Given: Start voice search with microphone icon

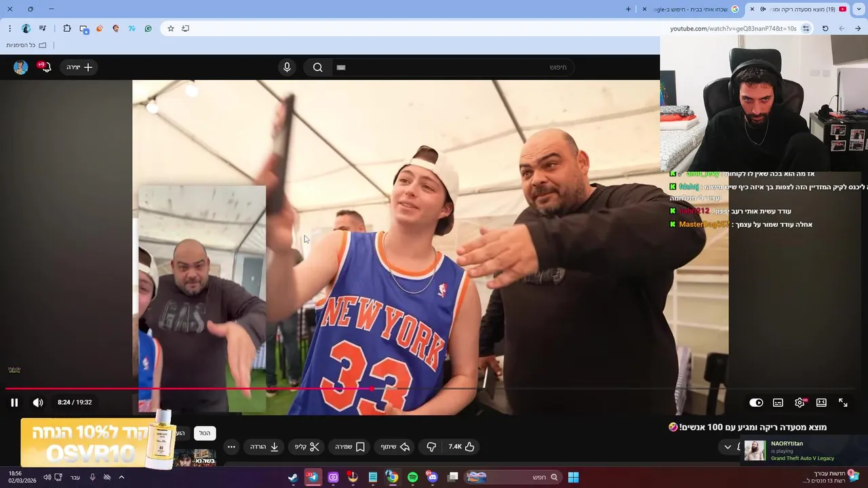Looking at the screenshot, I should tap(287, 67).
